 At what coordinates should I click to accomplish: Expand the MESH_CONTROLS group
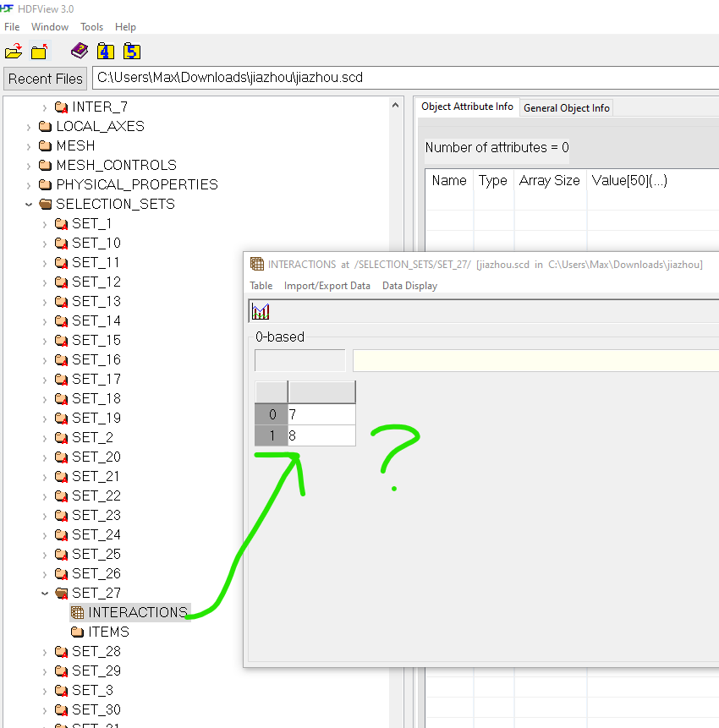pos(29,166)
